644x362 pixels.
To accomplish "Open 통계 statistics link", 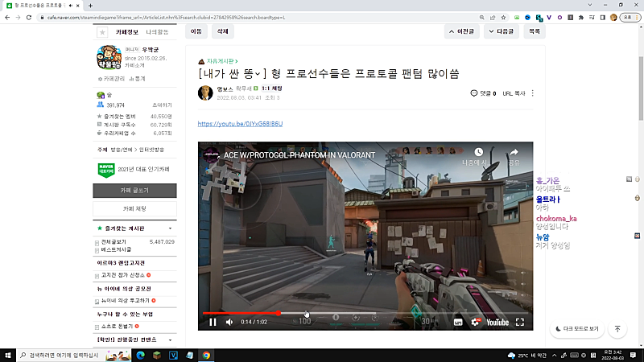I will [137, 79].
